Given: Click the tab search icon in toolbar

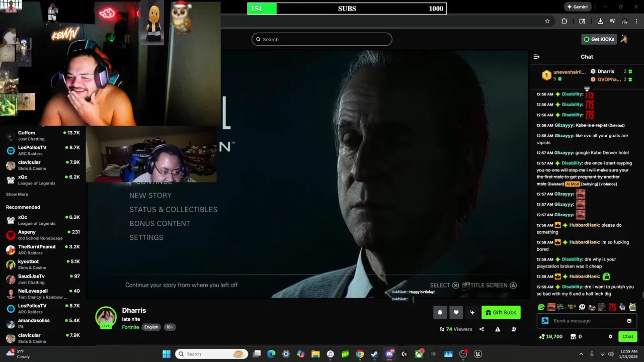Looking at the screenshot, I should pyautogui.click(x=582, y=21).
